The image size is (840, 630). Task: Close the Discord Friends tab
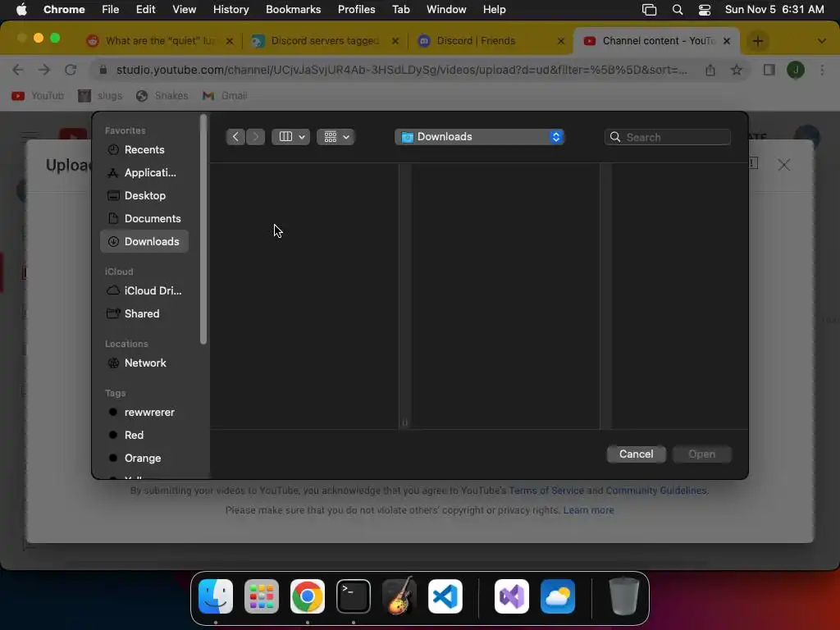point(561,41)
